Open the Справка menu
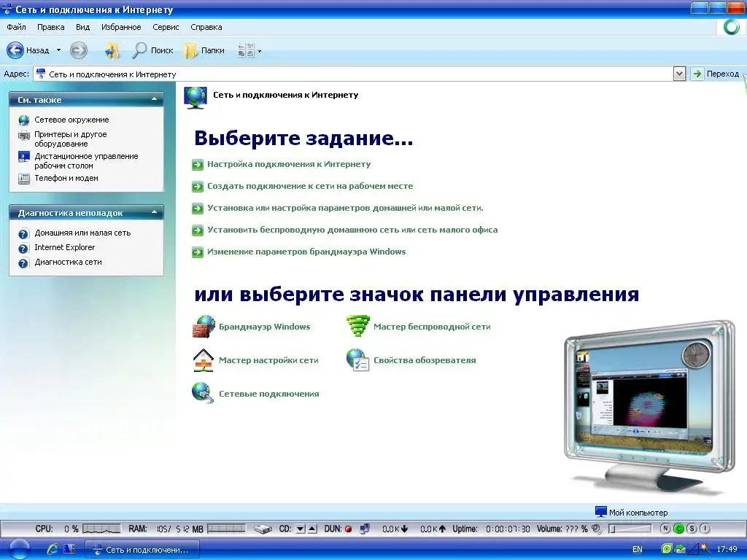Image resolution: width=747 pixels, height=560 pixels. 206,27
